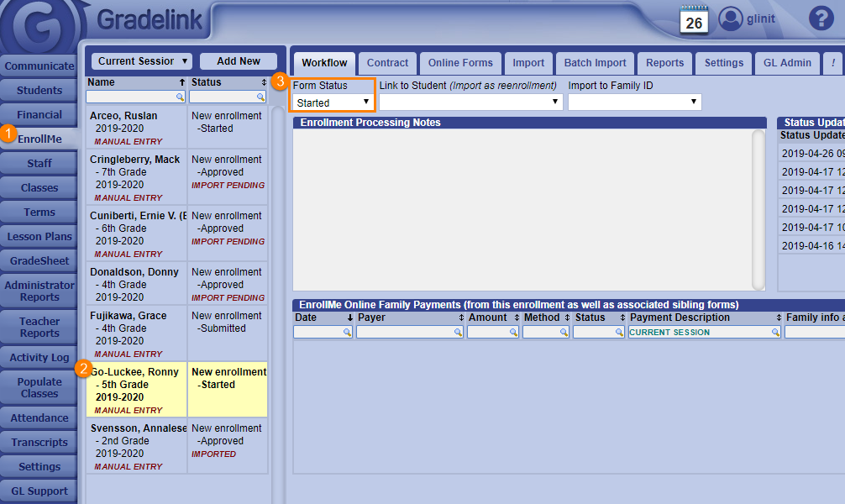This screenshot has height=504, width=845.
Task: Click sort arrow on Date payment column
Action: tap(350, 318)
